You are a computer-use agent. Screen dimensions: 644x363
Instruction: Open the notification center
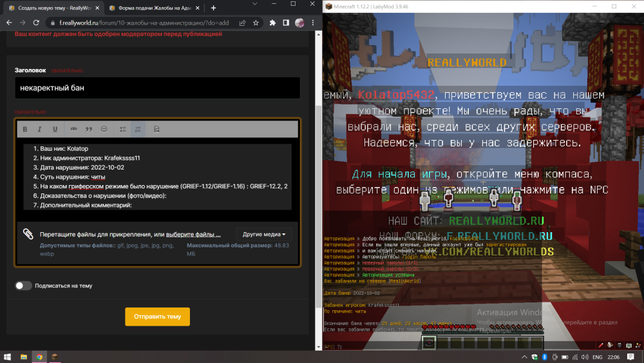point(630,357)
